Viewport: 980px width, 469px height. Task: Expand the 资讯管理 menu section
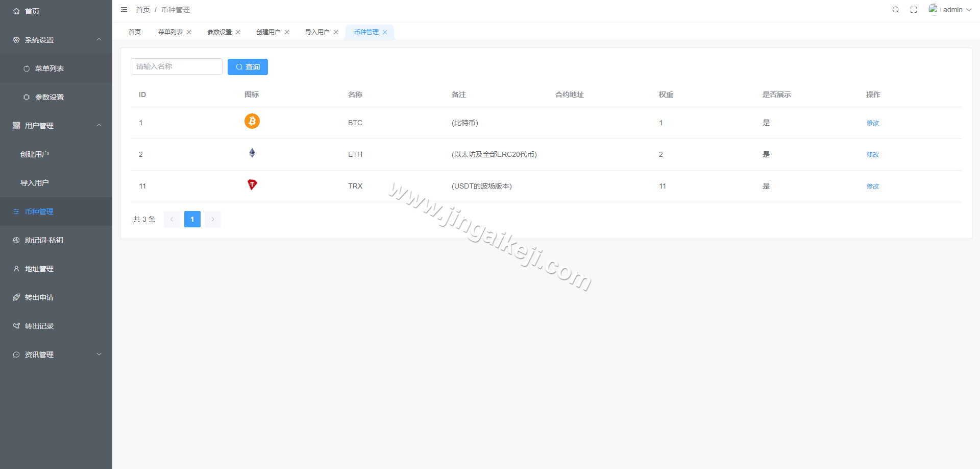(99, 354)
